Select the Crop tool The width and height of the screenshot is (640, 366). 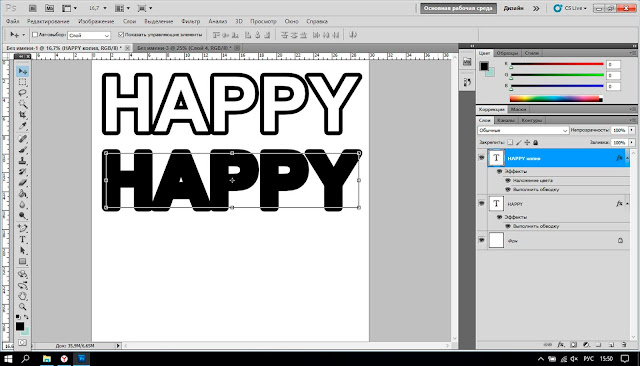tap(22, 115)
